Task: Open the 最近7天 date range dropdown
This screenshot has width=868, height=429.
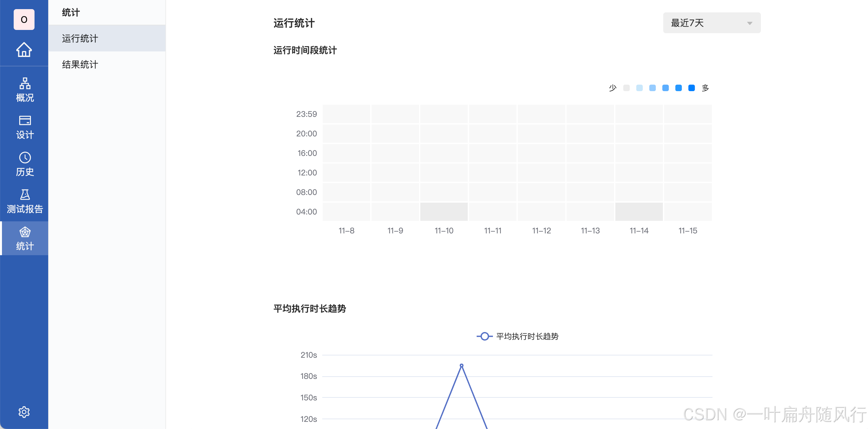Action: (x=711, y=22)
